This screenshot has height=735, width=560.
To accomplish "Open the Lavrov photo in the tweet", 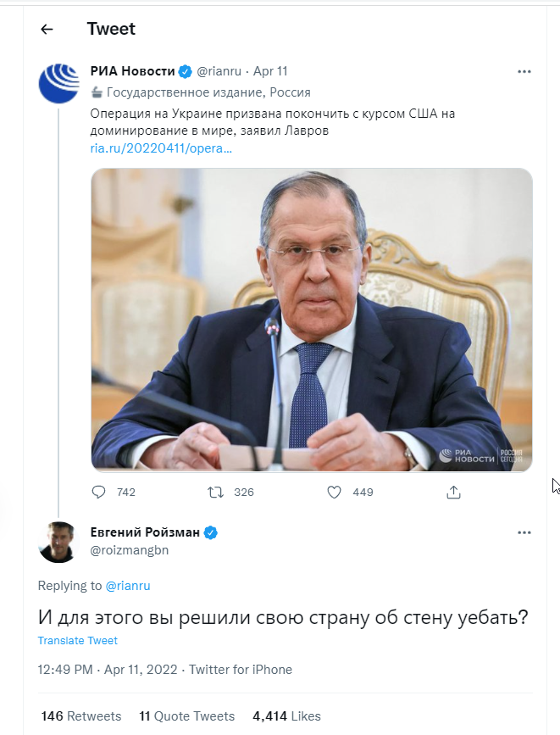I will 312,320.
